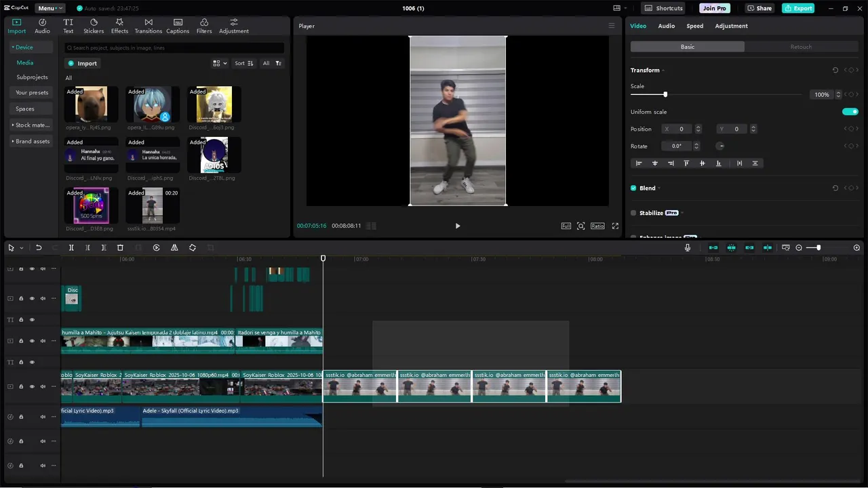Hide the Adele Skyfall audio track by muting it
Image resolution: width=868 pixels, height=488 pixels.
43,416
